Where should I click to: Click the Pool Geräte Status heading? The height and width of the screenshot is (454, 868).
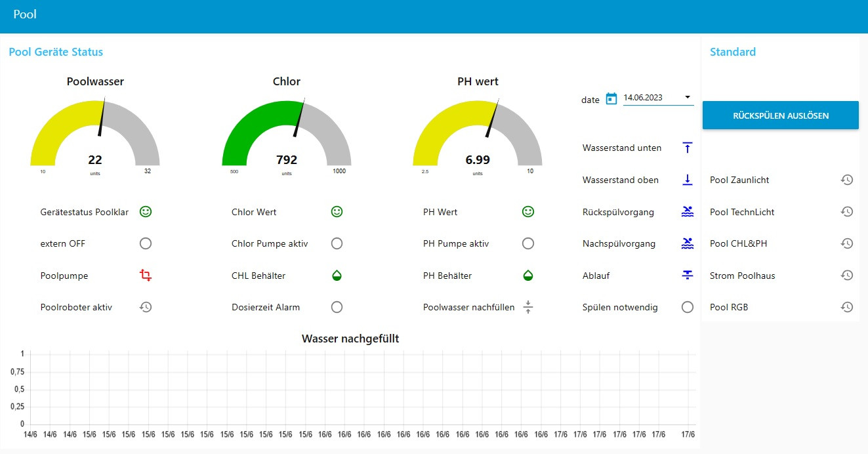point(56,52)
